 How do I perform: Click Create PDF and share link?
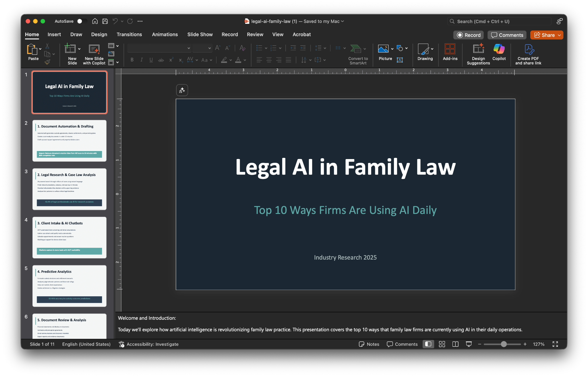(x=528, y=54)
